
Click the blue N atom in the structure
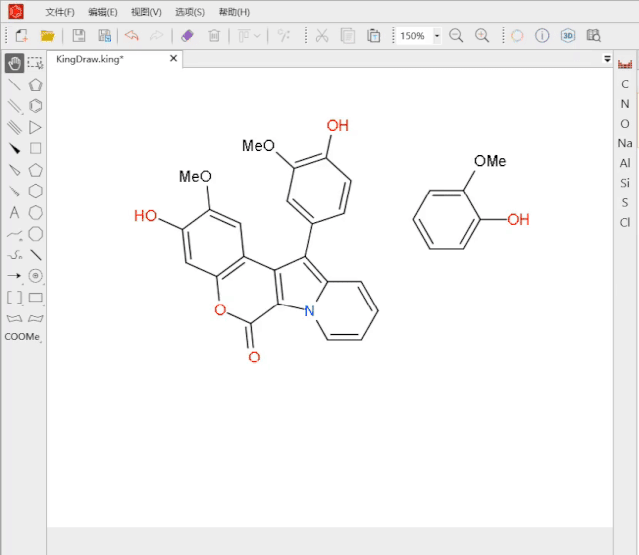click(x=309, y=311)
